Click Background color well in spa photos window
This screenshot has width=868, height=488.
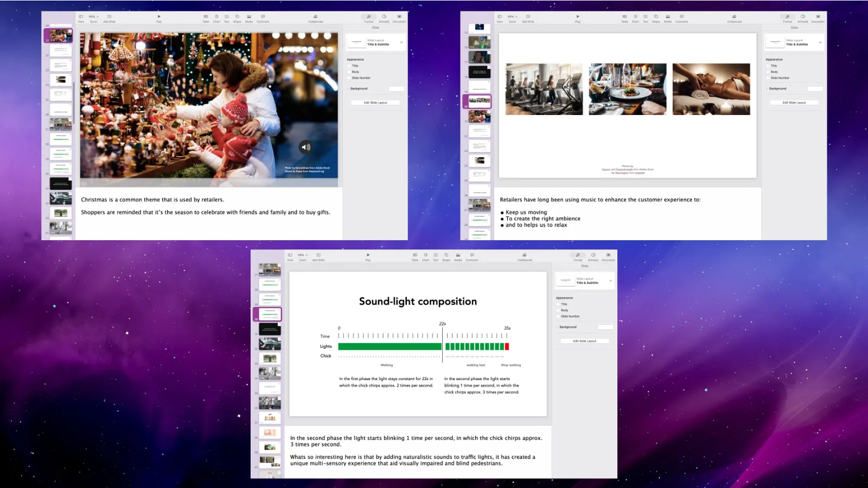(815, 88)
